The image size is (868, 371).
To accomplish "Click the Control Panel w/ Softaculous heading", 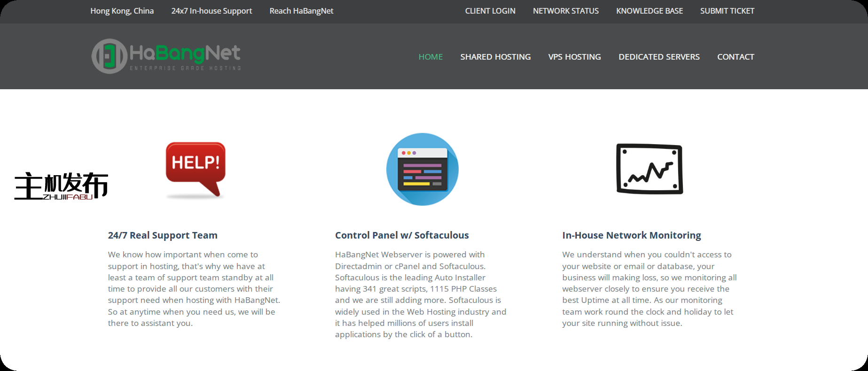I will click(402, 235).
